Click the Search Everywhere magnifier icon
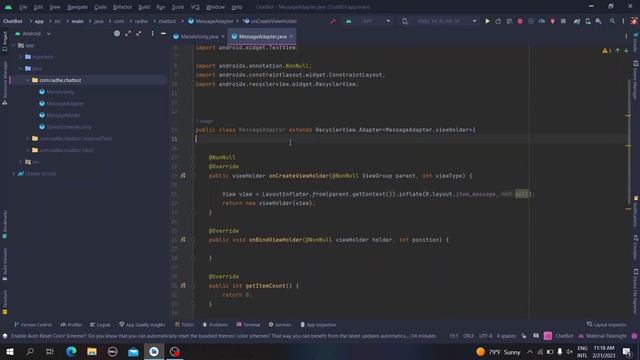 pyautogui.click(x=612, y=21)
